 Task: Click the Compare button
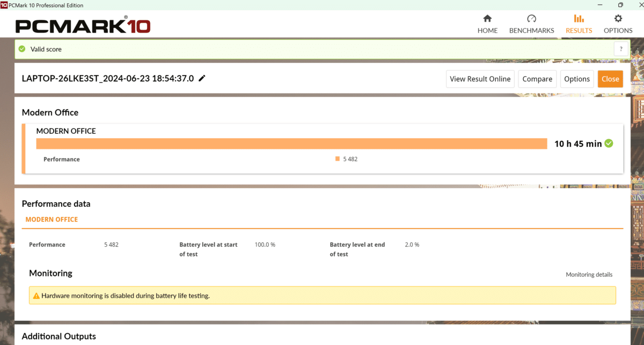click(x=537, y=79)
